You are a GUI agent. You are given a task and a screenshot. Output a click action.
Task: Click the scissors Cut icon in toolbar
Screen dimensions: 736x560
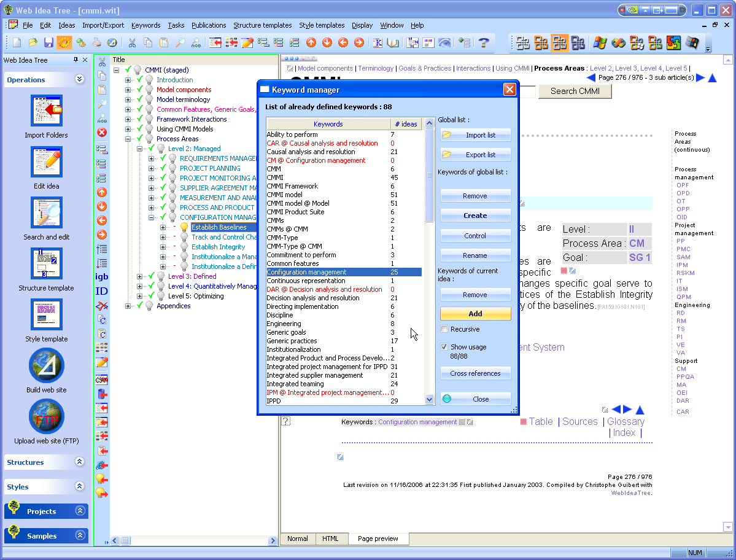pyautogui.click(x=132, y=42)
